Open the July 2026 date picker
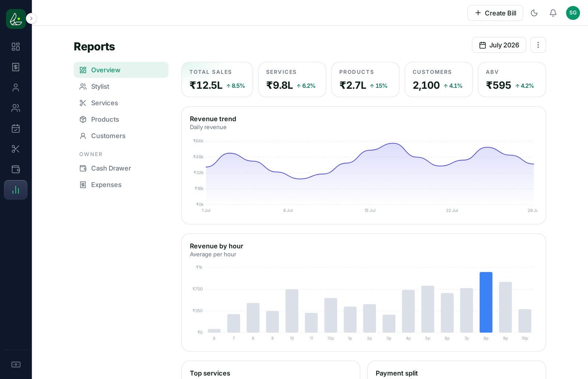 [499, 45]
